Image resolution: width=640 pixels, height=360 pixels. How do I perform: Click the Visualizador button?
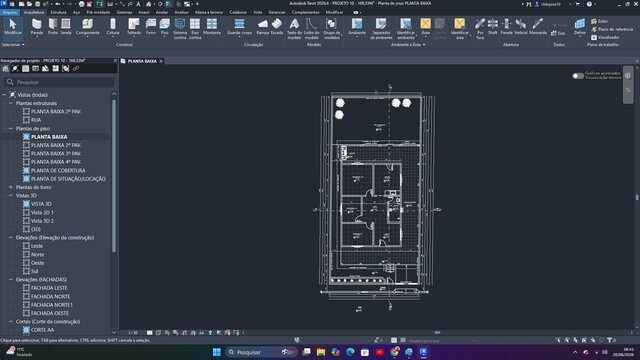point(605,37)
